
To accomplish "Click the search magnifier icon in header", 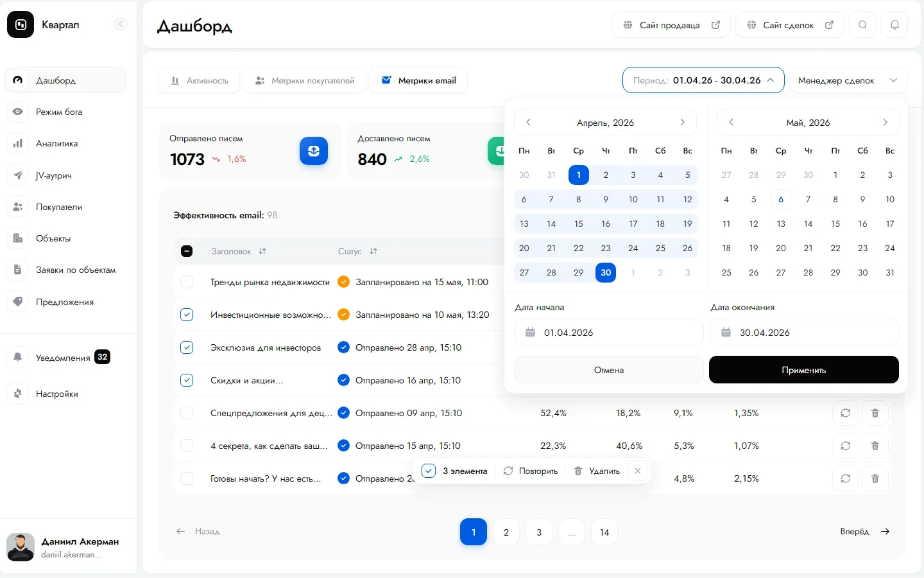I will [862, 25].
